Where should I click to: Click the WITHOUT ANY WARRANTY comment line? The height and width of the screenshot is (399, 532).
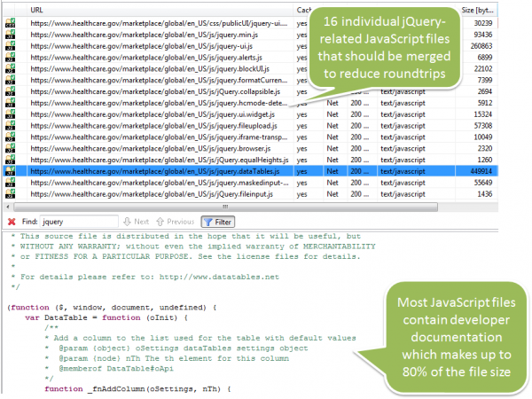(193, 246)
